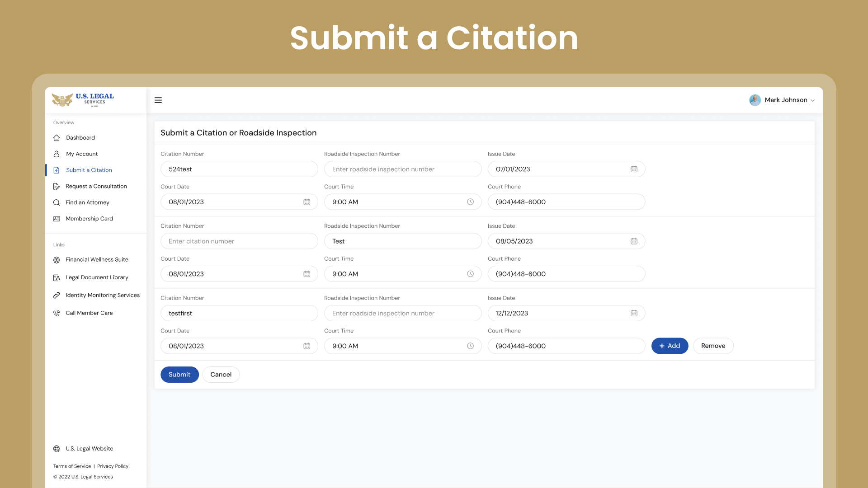Open calendar icon for first Issue Date
This screenshot has width=868, height=488.
(634, 169)
